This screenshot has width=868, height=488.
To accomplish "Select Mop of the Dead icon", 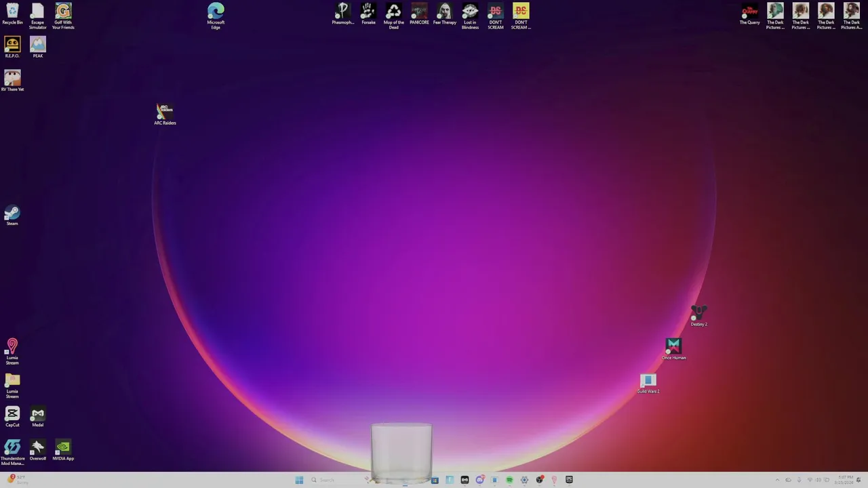I will (x=394, y=16).
